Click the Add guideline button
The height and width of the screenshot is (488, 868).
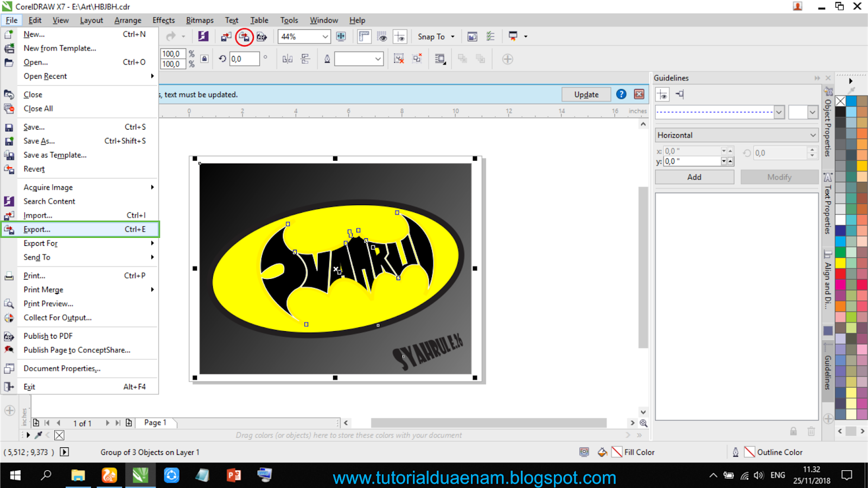pyautogui.click(x=694, y=177)
